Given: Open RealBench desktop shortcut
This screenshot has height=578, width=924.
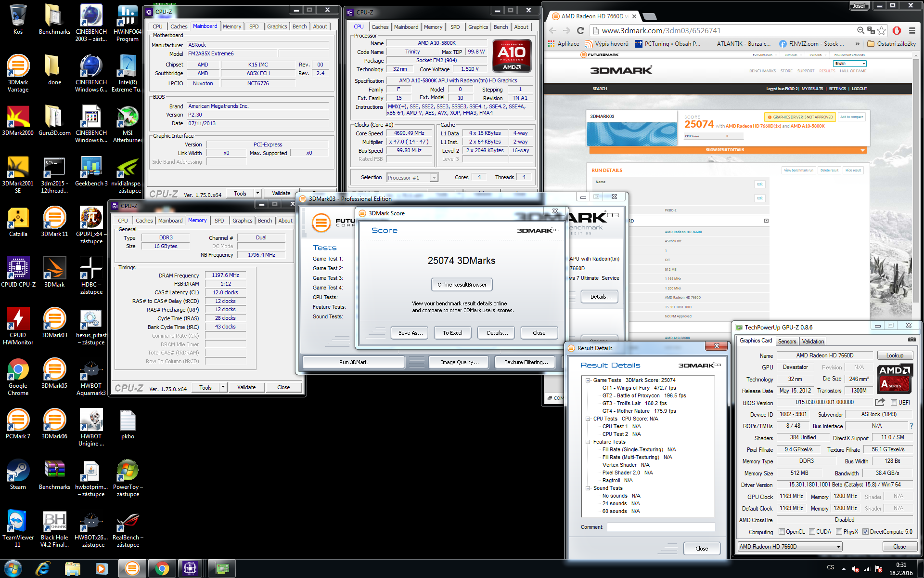Looking at the screenshot, I should pos(128,528).
